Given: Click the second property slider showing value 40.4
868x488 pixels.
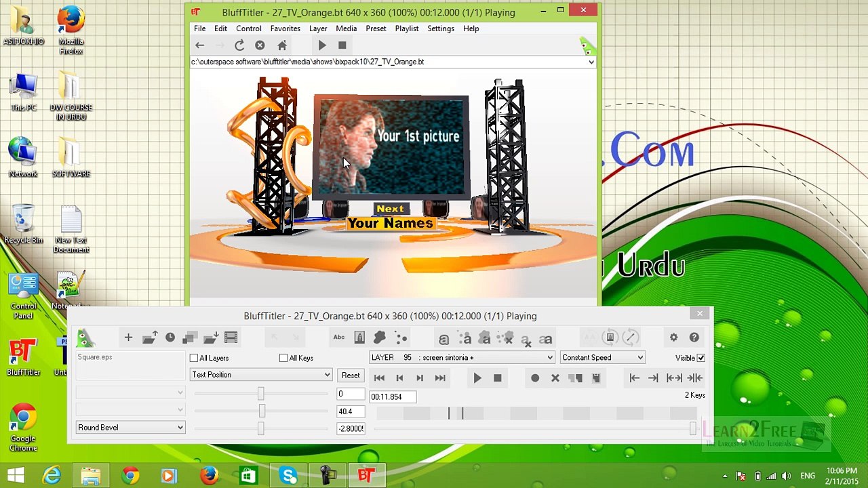Looking at the screenshot, I should pyautogui.click(x=262, y=411).
